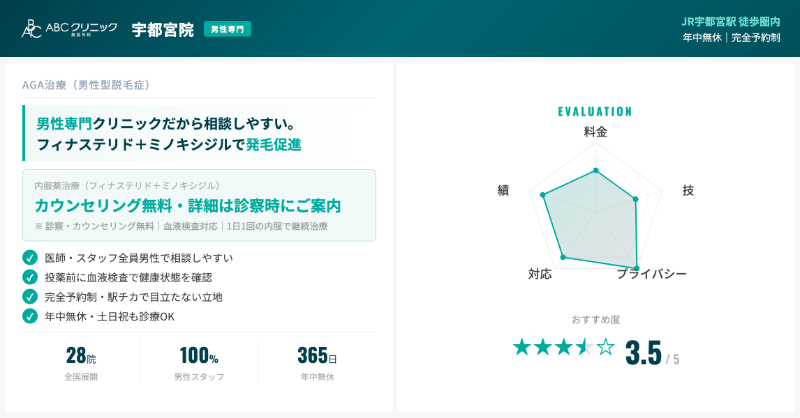Click the checkmark icon beside 年中無休・土日祝も診療OK
Image resolution: width=800 pixels, height=418 pixels.
point(30,316)
